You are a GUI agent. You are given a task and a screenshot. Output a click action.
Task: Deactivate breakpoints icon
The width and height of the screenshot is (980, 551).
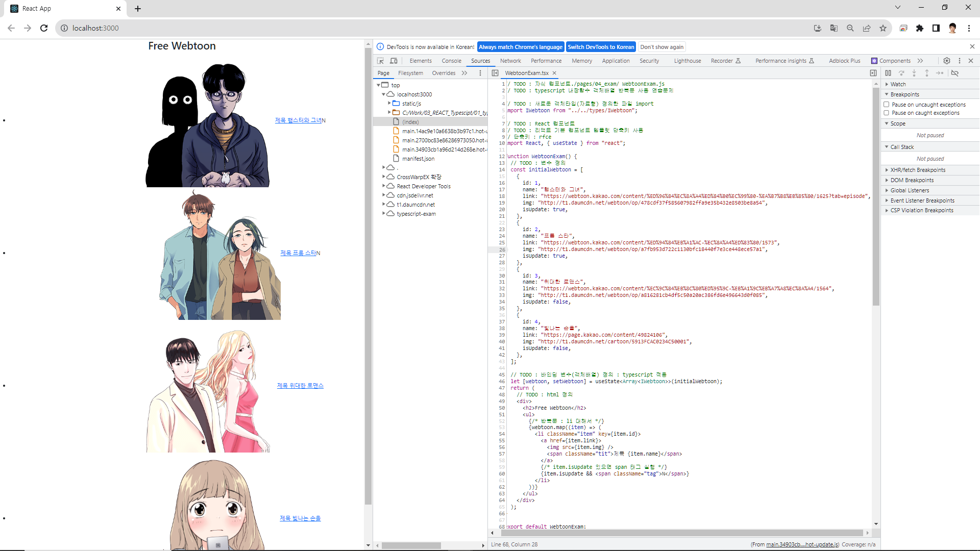tap(954, 73)
